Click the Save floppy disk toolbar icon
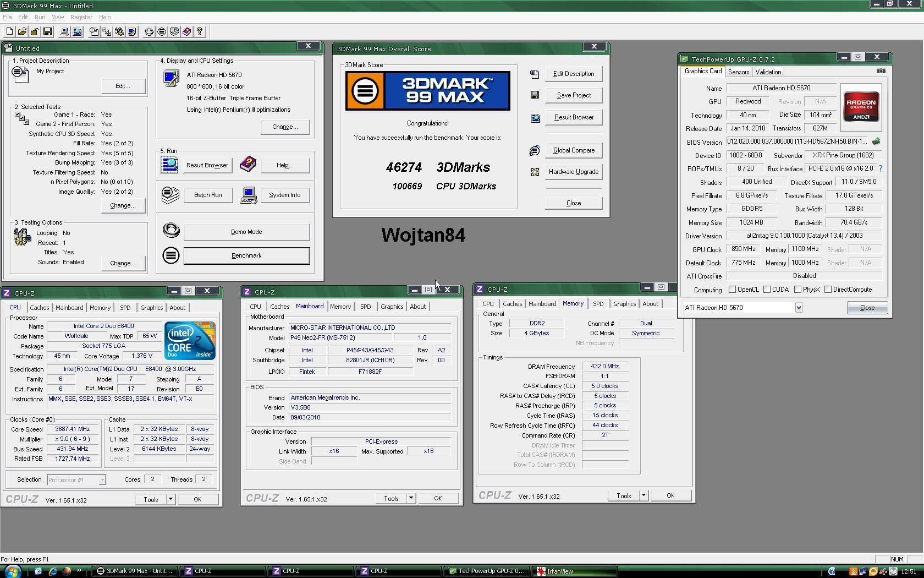This screenshot has height=578, width=924. point(47,32)
